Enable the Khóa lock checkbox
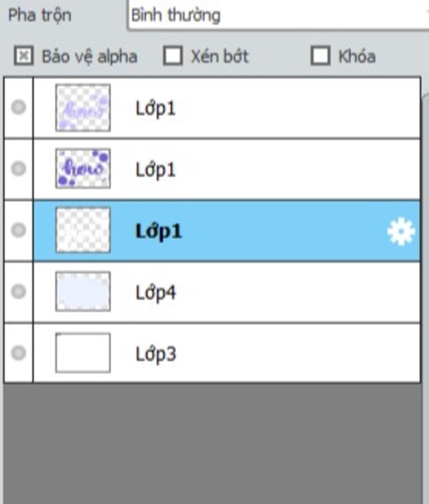This screenshot has height=504, width=429. click(320, 56)
